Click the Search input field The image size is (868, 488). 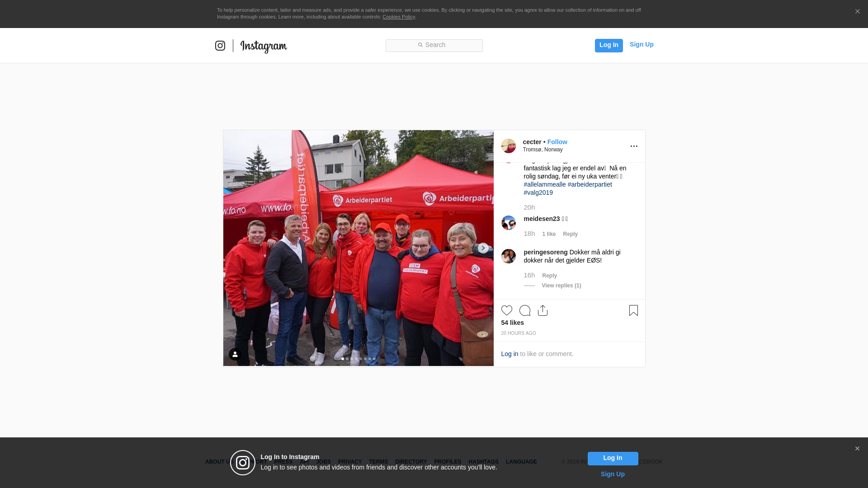434,45
